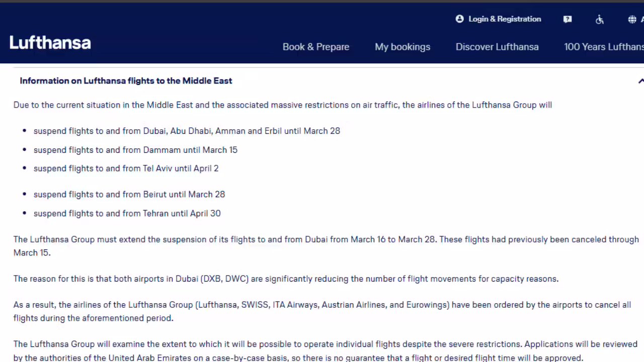Click the Middle East flights information heading
The height and width of the screenshot is (362, 644).
click(x=126, y=81)
